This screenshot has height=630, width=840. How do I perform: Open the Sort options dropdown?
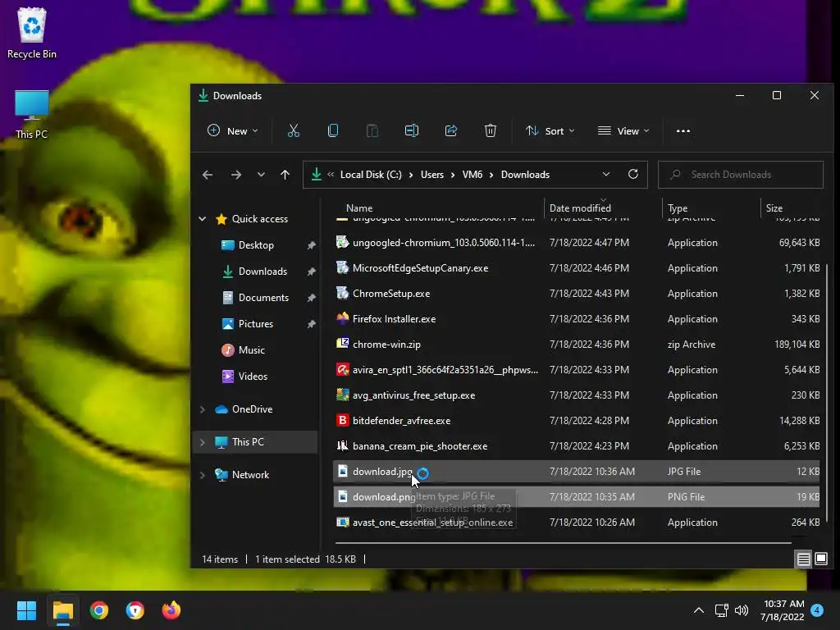click(x=550, y=130)
